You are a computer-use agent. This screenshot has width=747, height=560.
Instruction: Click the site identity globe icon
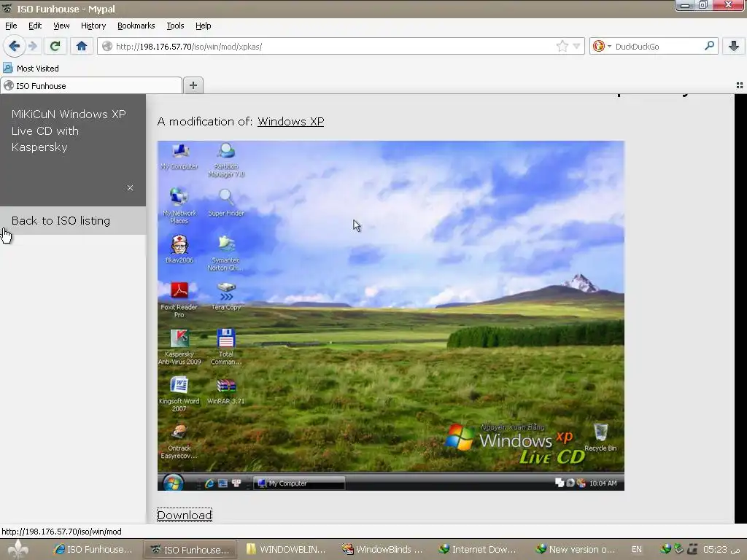coord(107,46)
